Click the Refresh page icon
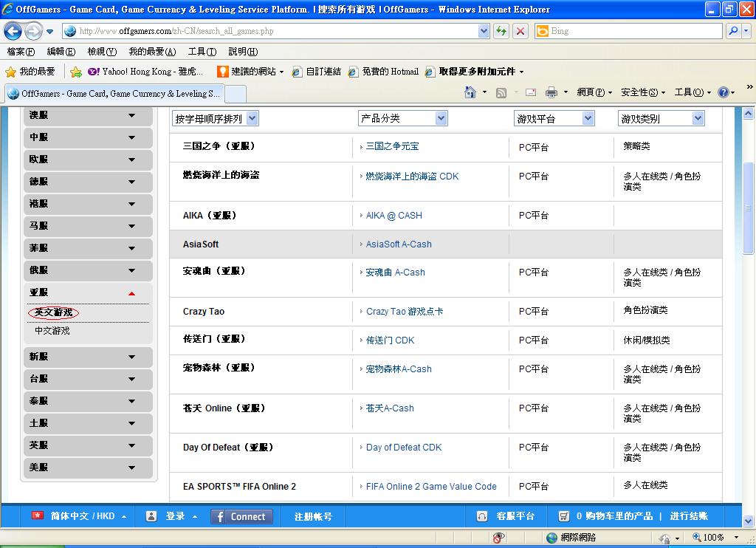This screenshot has width=756, height=548. coord(502,31)
